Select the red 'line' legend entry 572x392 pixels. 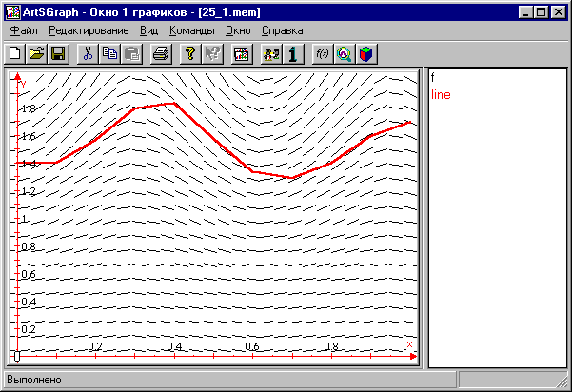click(441, 94)
